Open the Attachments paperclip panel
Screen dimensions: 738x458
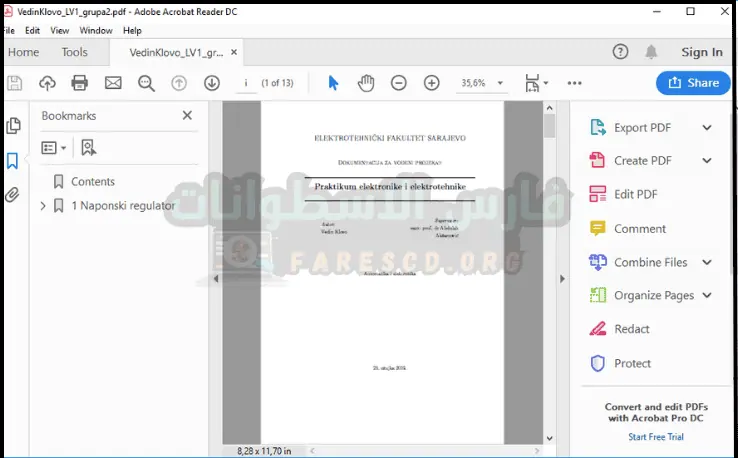(13, 195)
